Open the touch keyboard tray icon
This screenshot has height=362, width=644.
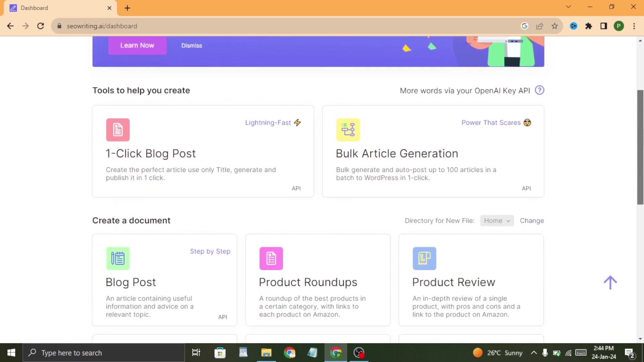(x=581, y=353)
